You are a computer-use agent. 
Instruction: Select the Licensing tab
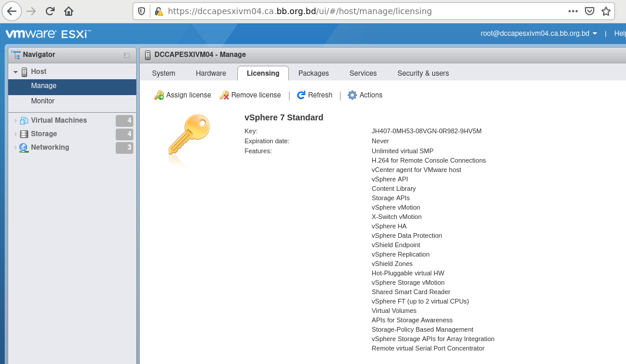pyautogui.click(x=263, y=73)
